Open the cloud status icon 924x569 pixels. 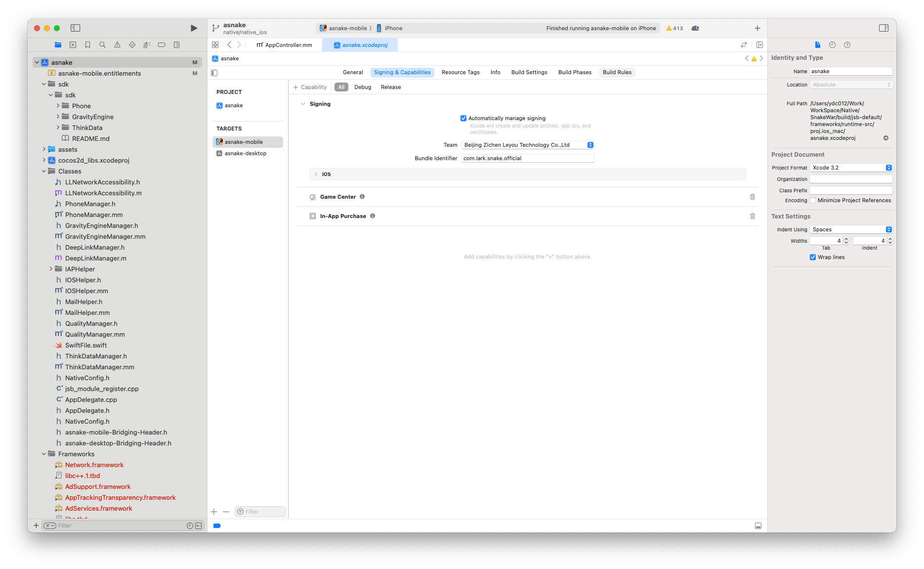tap(695, 28)
